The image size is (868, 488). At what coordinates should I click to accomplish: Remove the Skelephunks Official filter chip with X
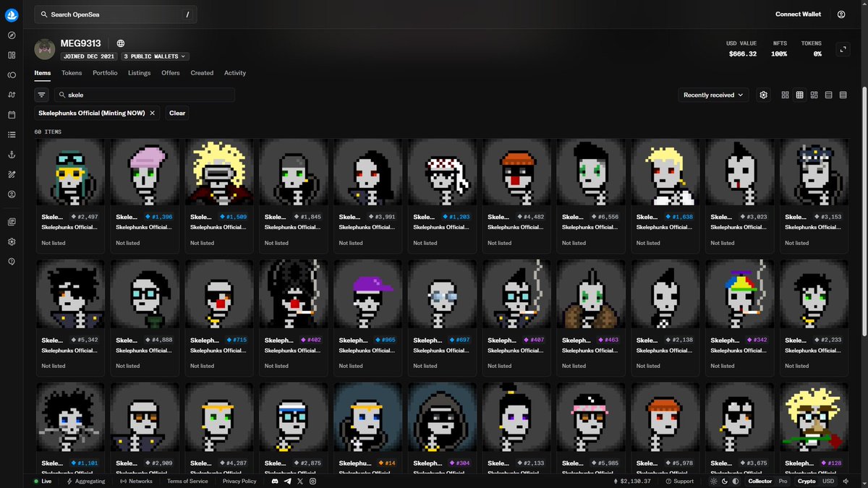click(x=152, y=113)
